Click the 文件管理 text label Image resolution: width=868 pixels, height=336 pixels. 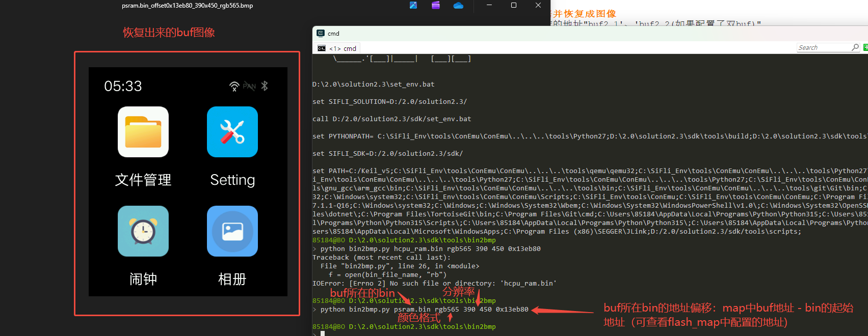(143, 180)
